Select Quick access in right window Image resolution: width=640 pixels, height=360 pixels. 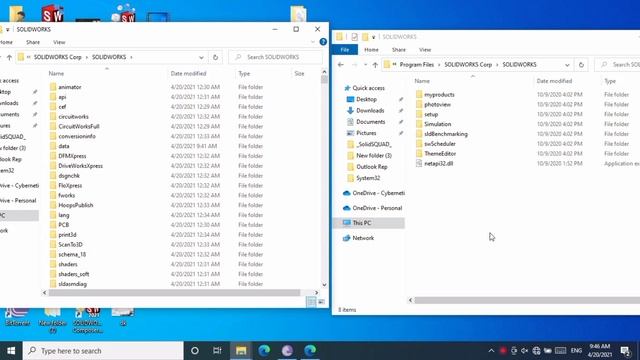click(x=368, y=88)
